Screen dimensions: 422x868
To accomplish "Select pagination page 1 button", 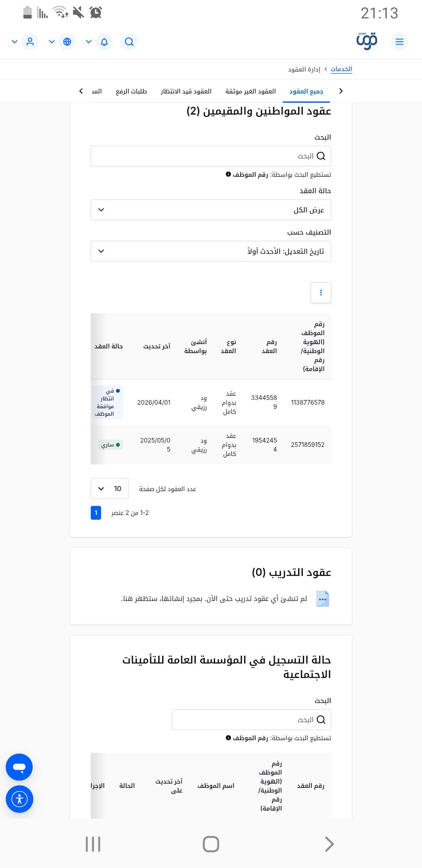I will (96, 513).
